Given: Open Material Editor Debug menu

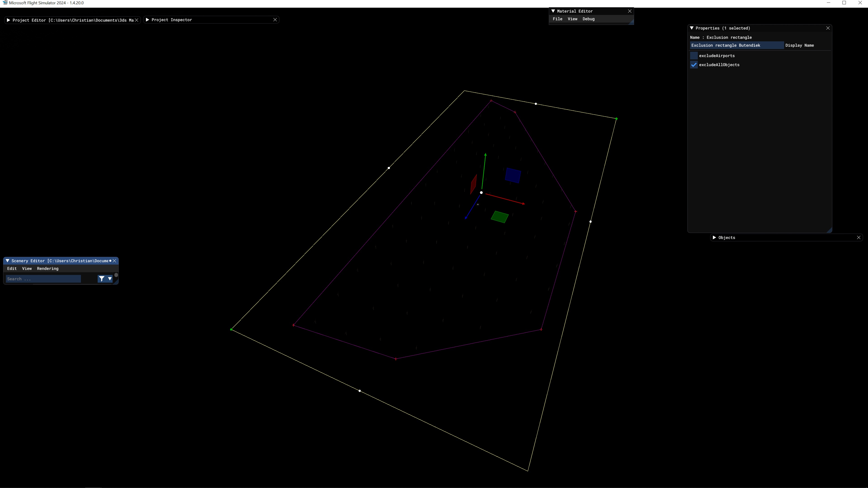Looking at the screenshot, I should (588, 19).
